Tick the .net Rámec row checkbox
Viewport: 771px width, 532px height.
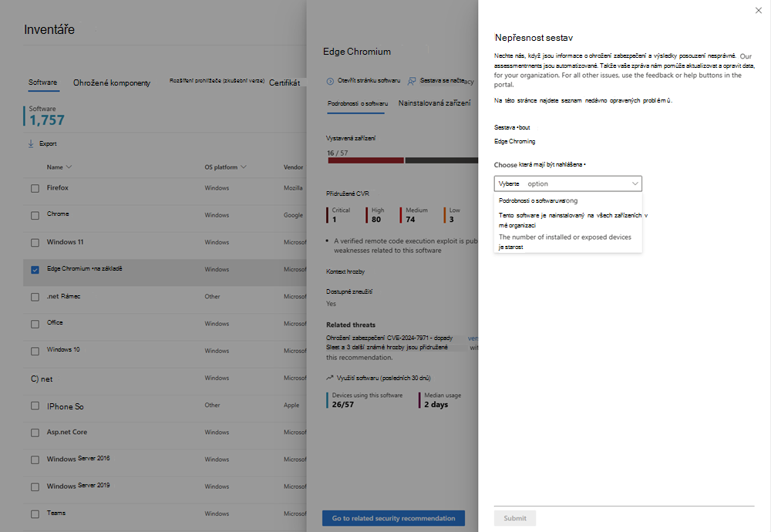click(35, 297)
